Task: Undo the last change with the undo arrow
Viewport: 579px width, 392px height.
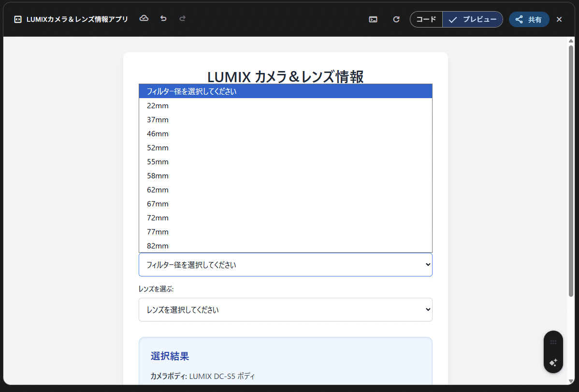Action: (163, 18)
